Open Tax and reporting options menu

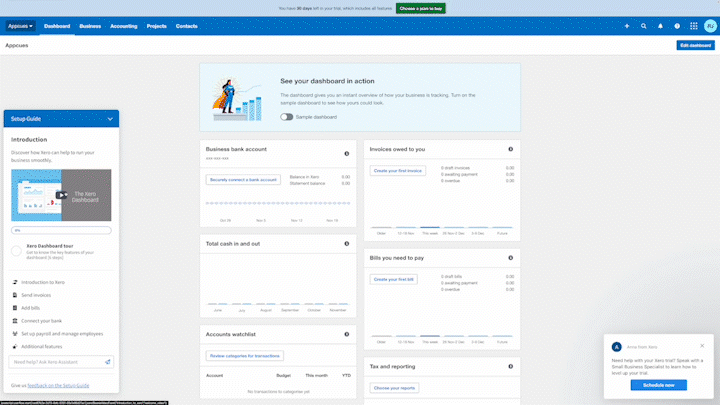pyautogui.click(x=511, y=366)
